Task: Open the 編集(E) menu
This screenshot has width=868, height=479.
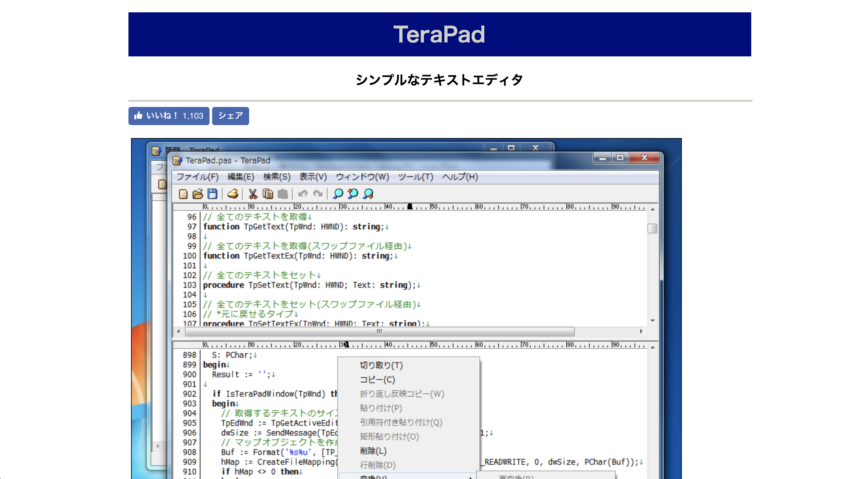Action: point(241,177)
